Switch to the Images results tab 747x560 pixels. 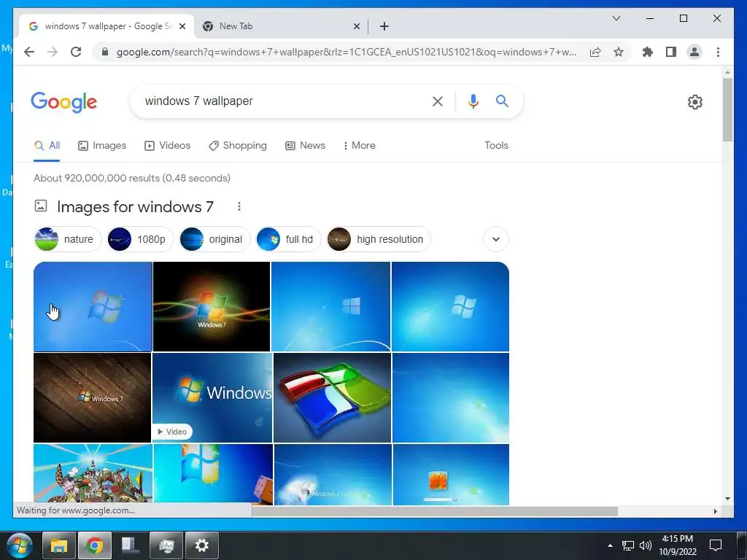pyautogui.click(x=102, y=145)
